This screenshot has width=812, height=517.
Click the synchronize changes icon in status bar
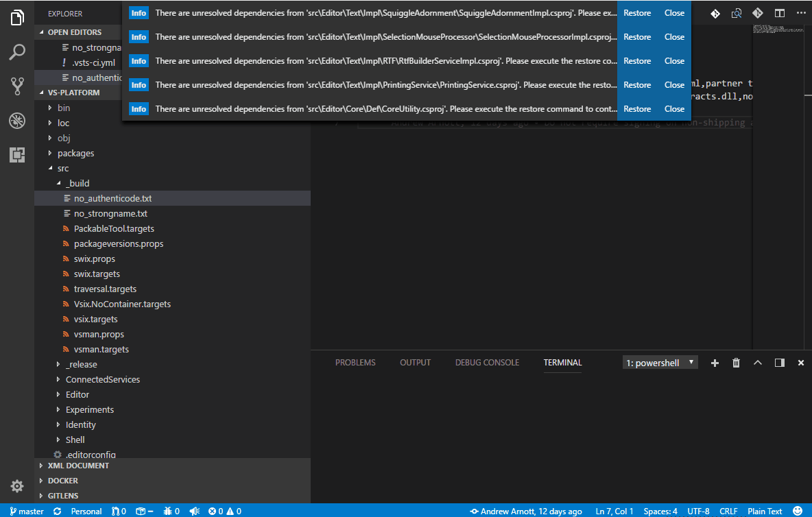(57, 511)
